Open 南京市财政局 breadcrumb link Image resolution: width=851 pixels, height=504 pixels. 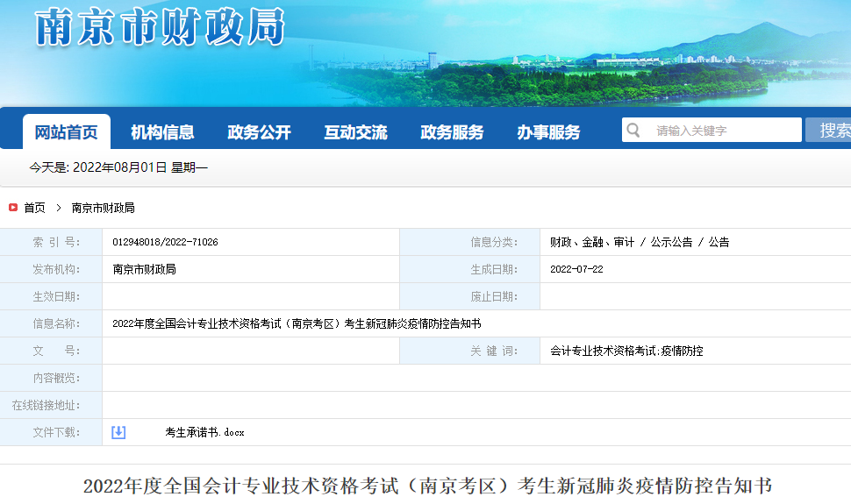[103, 208]
